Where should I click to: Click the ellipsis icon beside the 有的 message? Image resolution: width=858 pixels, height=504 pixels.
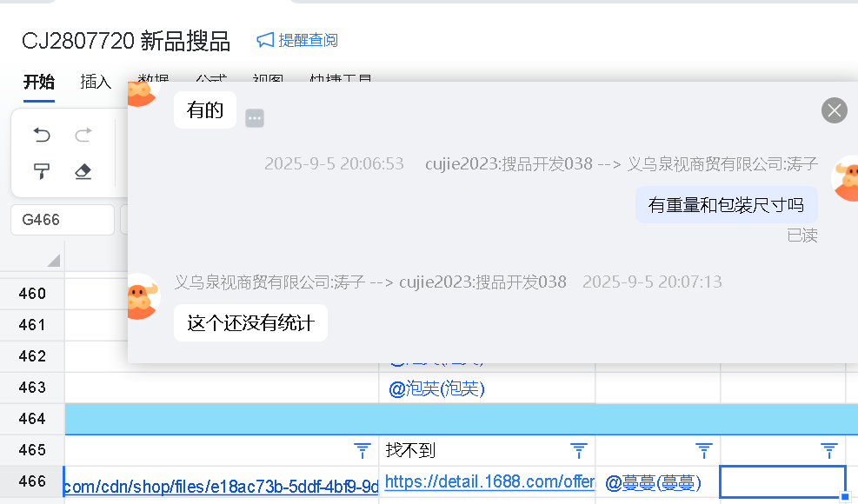(254, 118)
